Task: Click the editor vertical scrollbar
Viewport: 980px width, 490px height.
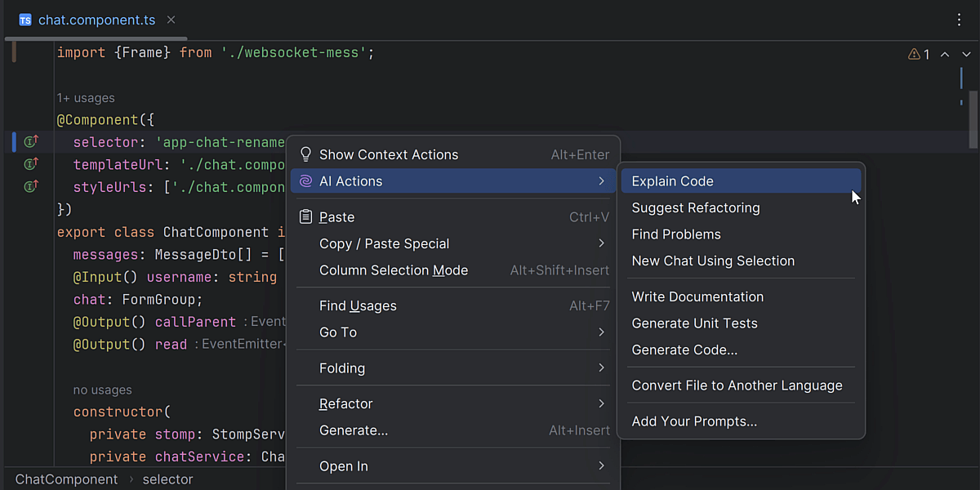Action: point(973,118)
